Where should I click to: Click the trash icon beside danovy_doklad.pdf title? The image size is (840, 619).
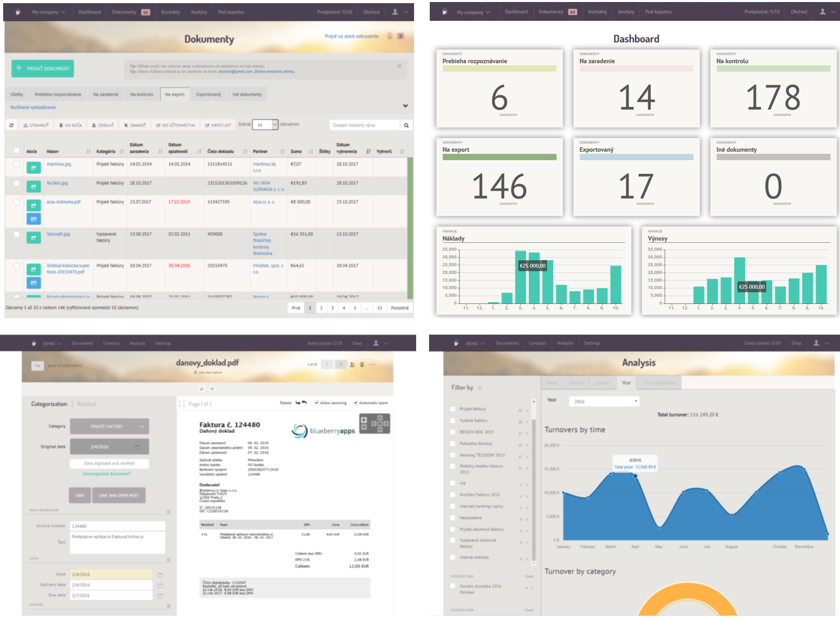pyautogui.click(x=362, y=364)
